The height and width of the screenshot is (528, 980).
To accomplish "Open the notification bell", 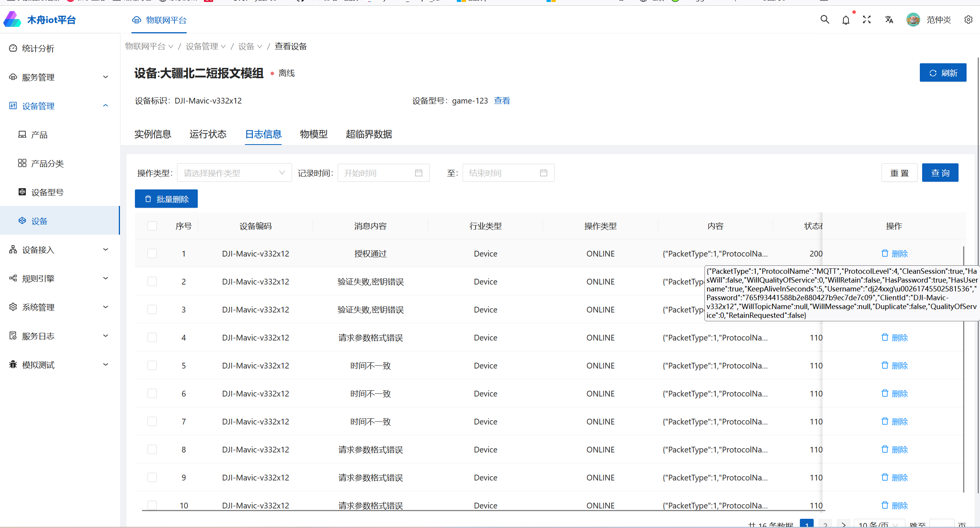I will point(845,20).
